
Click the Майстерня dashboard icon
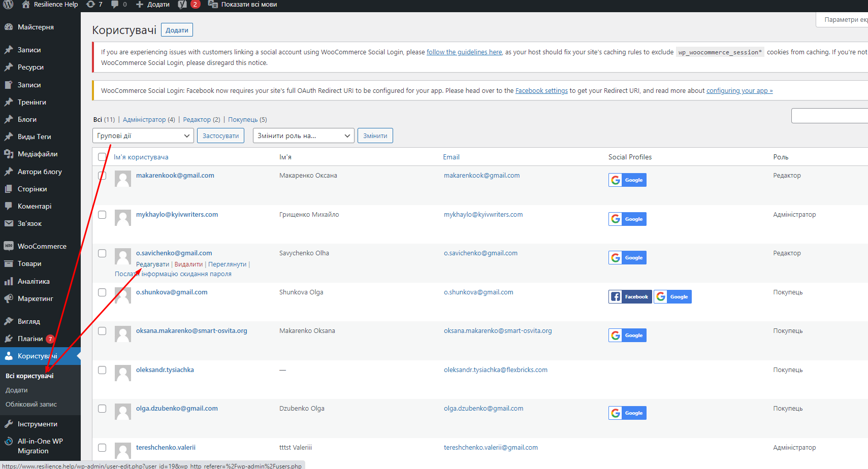[9, 27]
